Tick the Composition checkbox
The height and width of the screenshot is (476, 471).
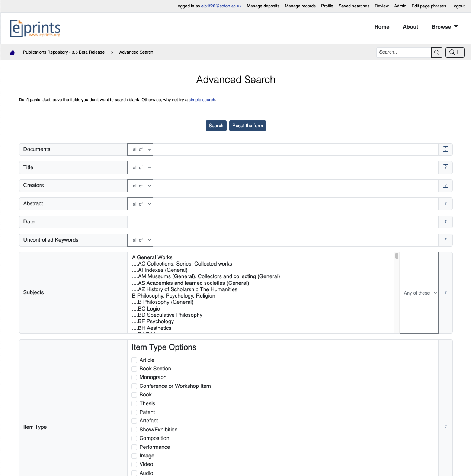pyautogui.click(x=134, y=438)
